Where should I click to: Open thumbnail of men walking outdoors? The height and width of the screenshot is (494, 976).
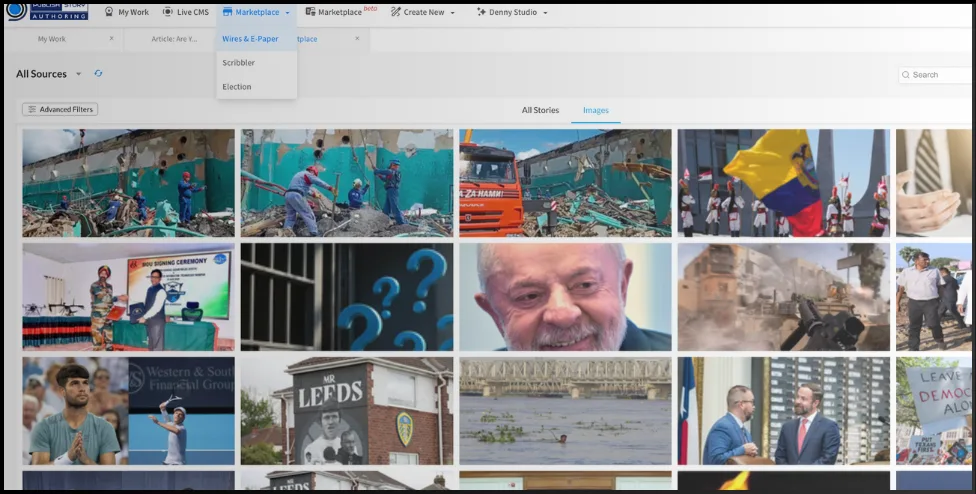(934, 297)
